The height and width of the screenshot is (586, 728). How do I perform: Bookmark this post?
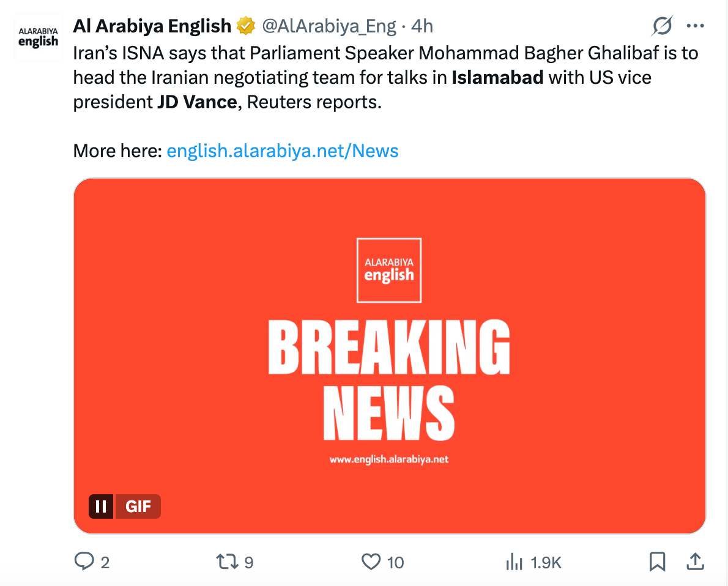(x=658, y=562)
